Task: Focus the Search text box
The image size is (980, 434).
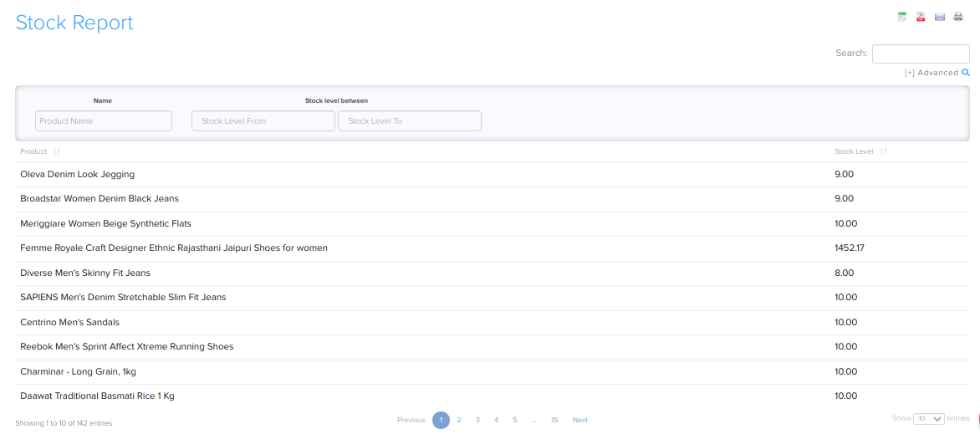Action: click(x=921, y=54)
